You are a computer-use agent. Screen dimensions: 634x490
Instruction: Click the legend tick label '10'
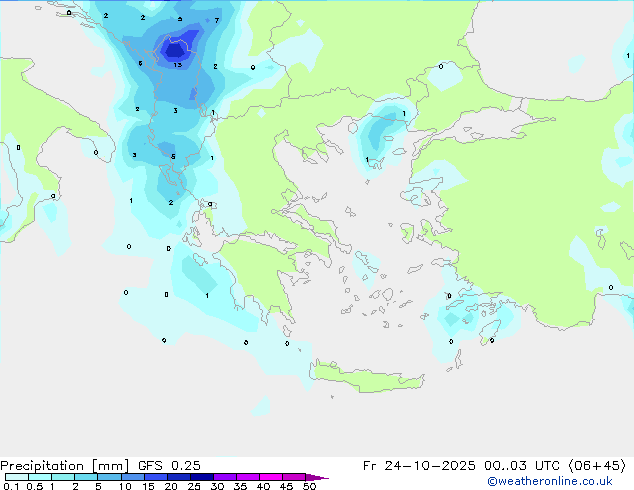[x=125, y=486]
